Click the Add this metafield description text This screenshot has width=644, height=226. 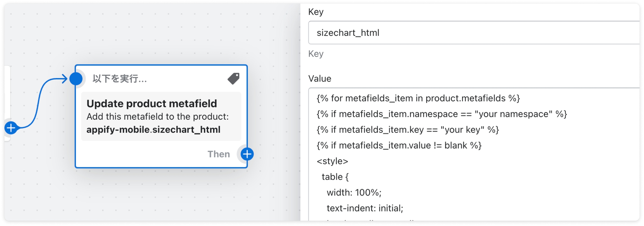[157, 117]
